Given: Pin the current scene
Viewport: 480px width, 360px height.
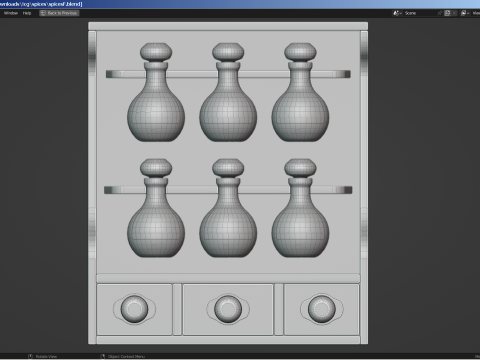Looking at the screenshot, I should (x=440, y=13).
